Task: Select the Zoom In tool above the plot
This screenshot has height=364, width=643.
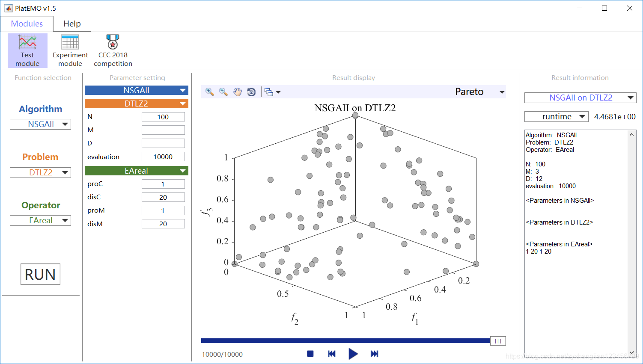Action: tap(209, 92)
